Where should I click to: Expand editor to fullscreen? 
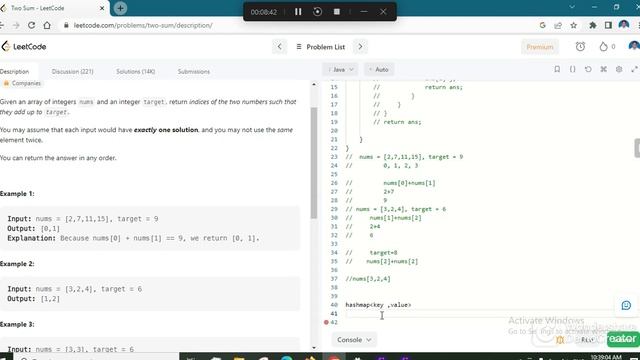click(x=634, y=69)
